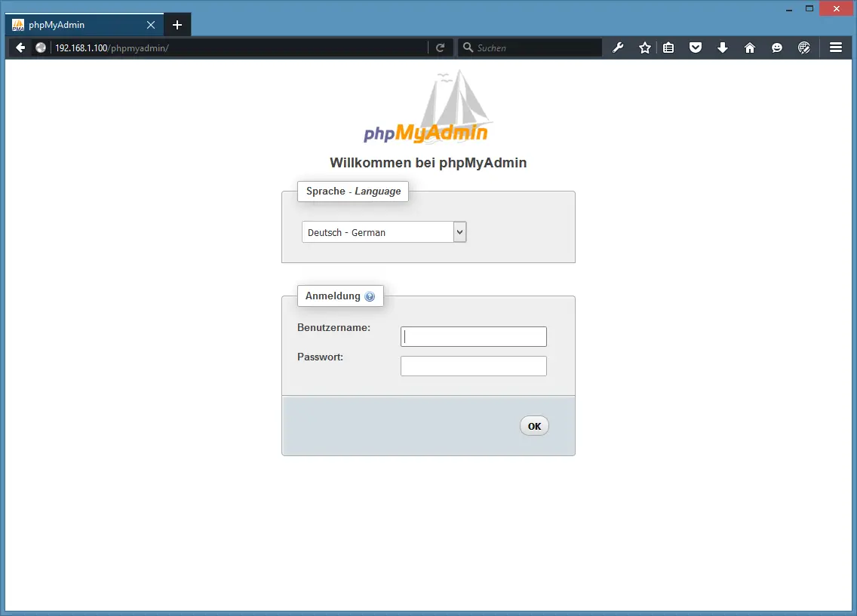This screenshot has height=616, width=857.
Task: Click the search magnifier icon
Action: click(468, 48)
